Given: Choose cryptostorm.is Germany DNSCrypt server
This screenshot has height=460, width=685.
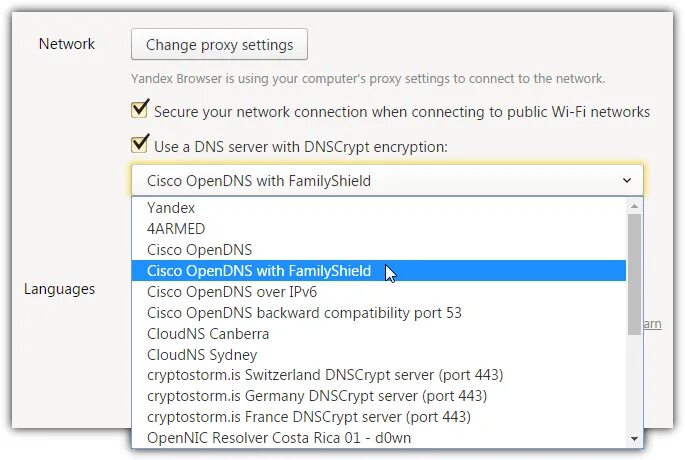Looking at the screenshot, I should pos(379,396).
